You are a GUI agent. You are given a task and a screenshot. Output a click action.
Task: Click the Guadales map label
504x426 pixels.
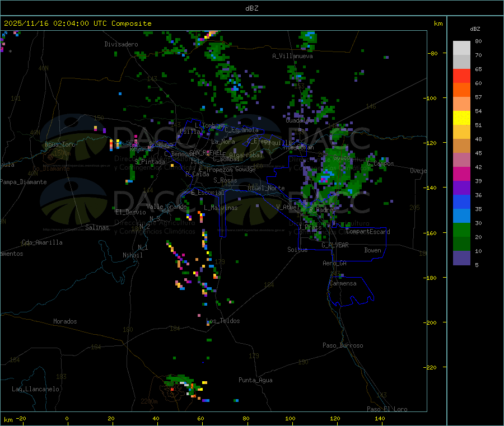tap(298, 120)
